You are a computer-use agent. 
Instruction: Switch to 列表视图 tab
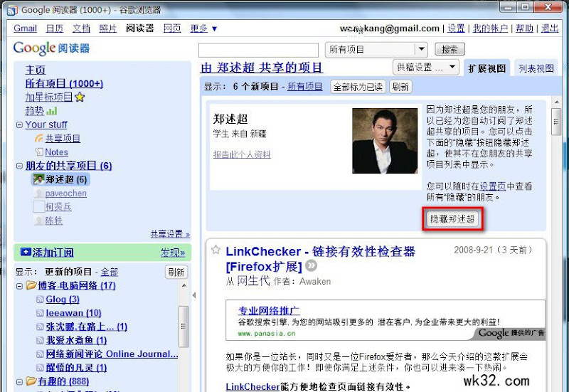click(536, 68)
